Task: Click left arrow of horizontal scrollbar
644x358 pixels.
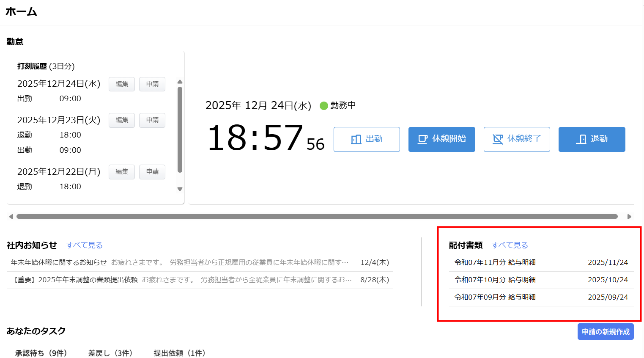Action: tap(11, 217)
